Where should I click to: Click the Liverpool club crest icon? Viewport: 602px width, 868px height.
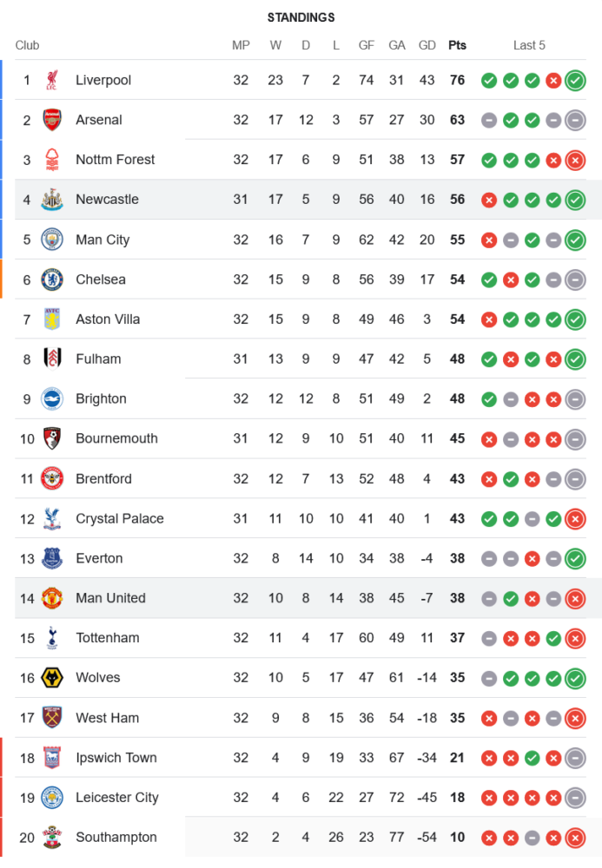click(x=52, y=80)
